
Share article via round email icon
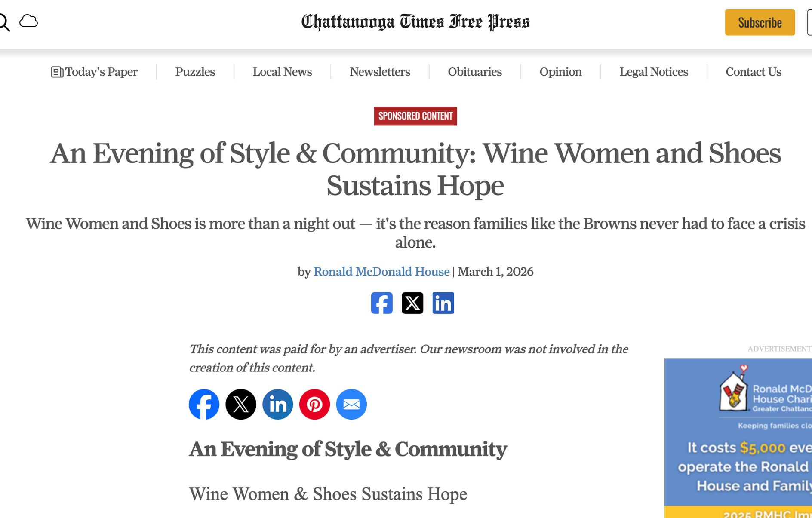coord(351,404)
